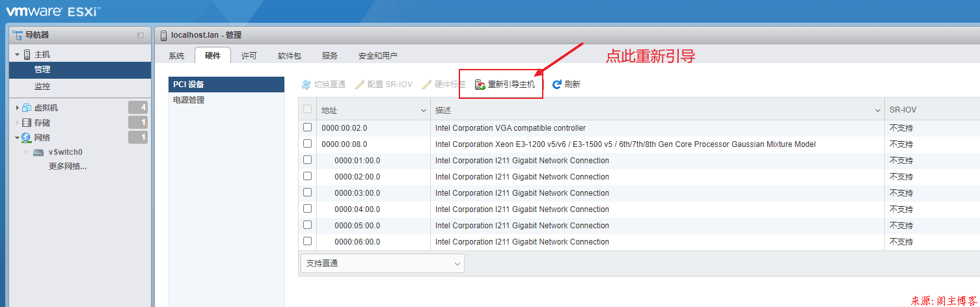This screenshot has width=980, height=307.
Task: Click the 刷新 refresh button
Action: 566,85
